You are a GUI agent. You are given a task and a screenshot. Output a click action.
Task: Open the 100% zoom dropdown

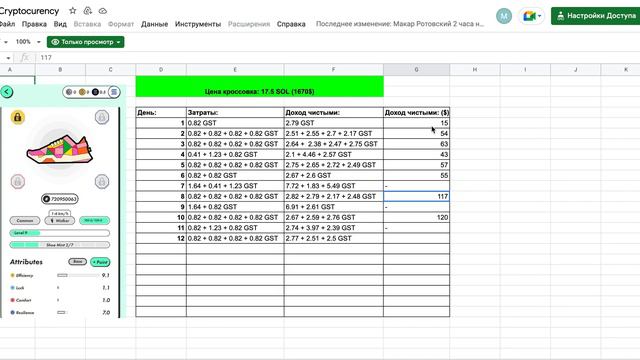(x=28, y=42)
